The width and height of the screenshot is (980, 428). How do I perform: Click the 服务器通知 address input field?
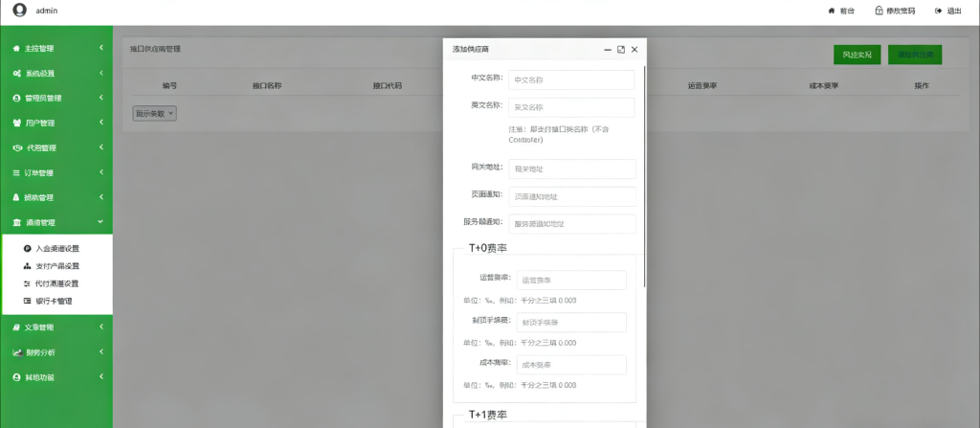click(x=572, y=224)
